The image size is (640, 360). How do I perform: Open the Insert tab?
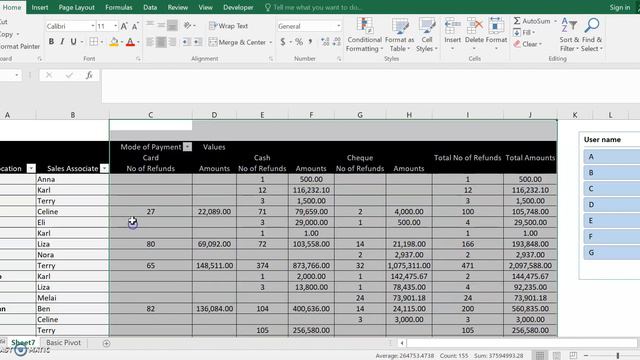pos(40,7)
